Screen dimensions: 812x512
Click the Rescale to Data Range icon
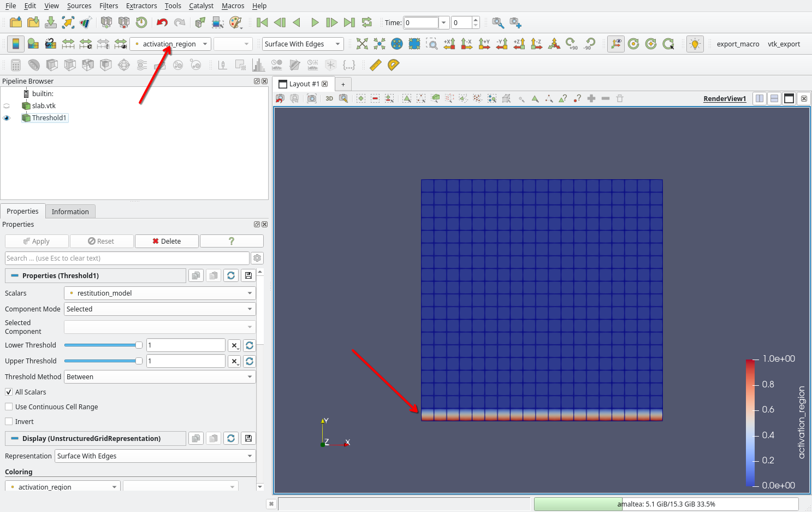(68, 44)
